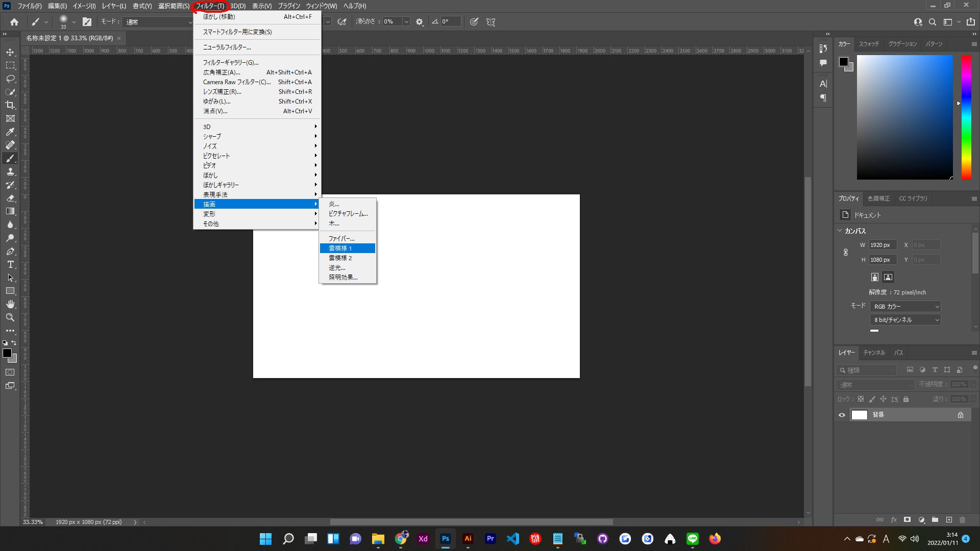Screen dimensions: 980x551
Task: Hide the 背景 layer with the eye icon
Action: click(x=842, y=415)
